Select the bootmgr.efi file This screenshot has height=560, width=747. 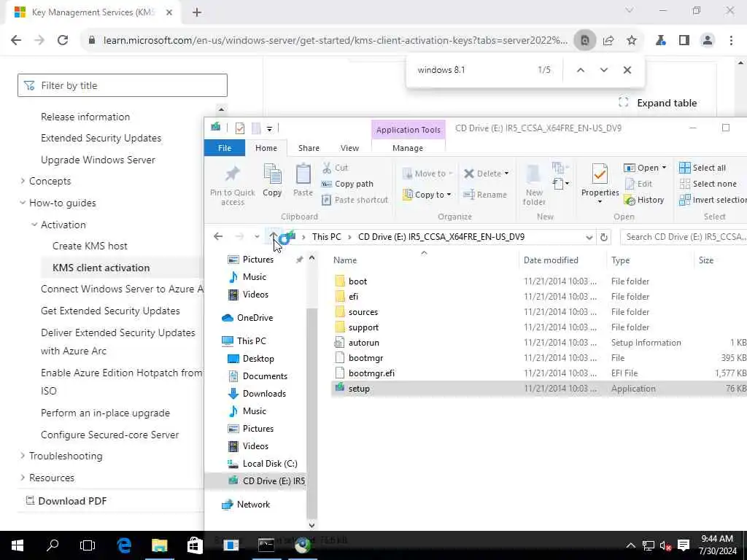tap(371, 373)
